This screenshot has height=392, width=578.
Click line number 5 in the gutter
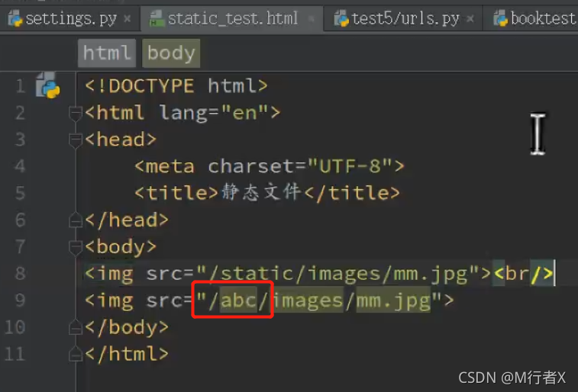coord(21,193)
